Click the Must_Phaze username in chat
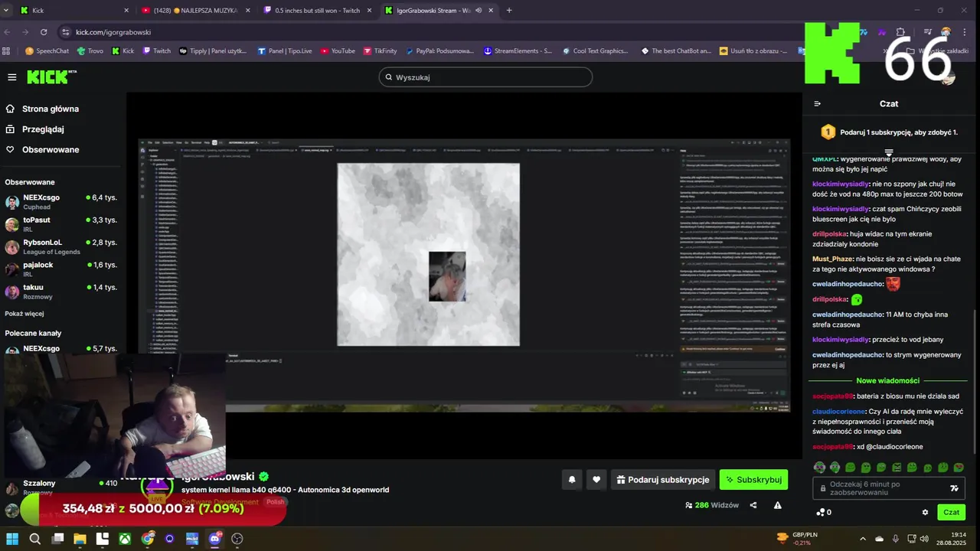Image resolution: width=980 pixels, height=551 pixels. [x=832, y=259]
